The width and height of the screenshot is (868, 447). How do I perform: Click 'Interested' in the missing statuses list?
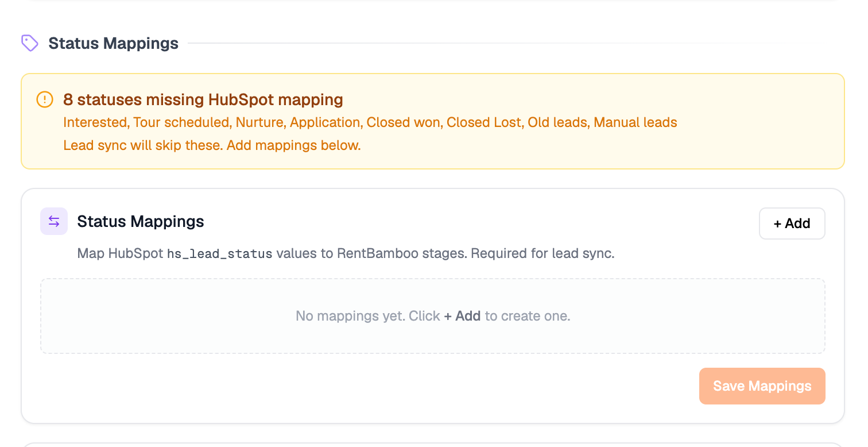tap(95, 122)
